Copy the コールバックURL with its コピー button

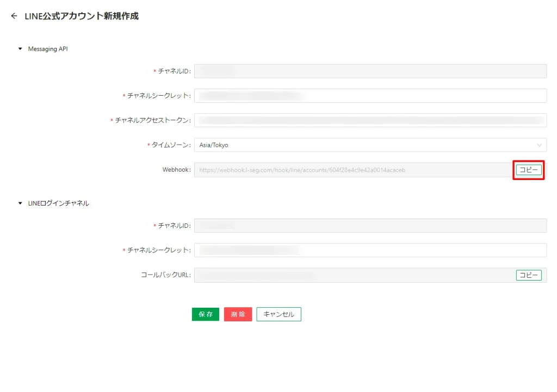529,275
